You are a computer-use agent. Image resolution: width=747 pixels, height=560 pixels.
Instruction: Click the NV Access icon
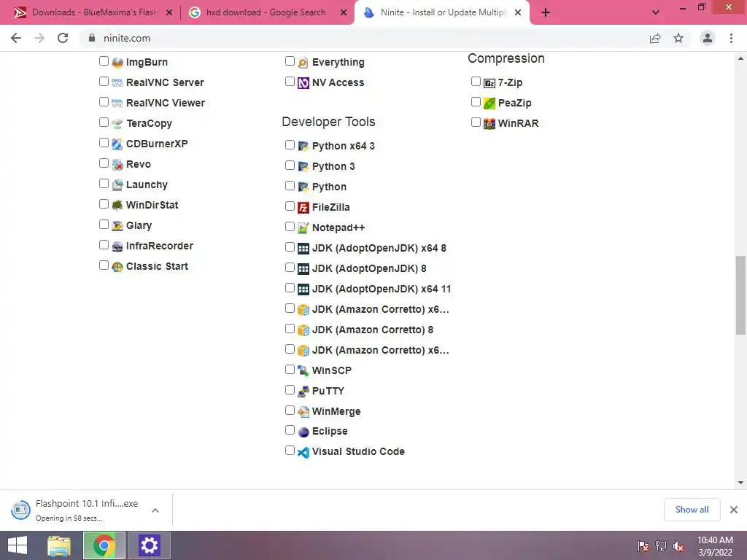(303, 83)
